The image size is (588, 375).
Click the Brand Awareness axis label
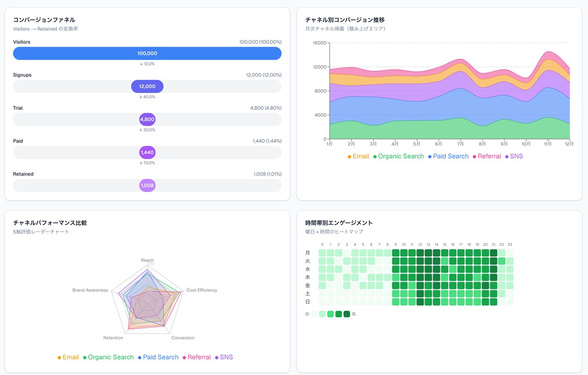click(90, 290)
